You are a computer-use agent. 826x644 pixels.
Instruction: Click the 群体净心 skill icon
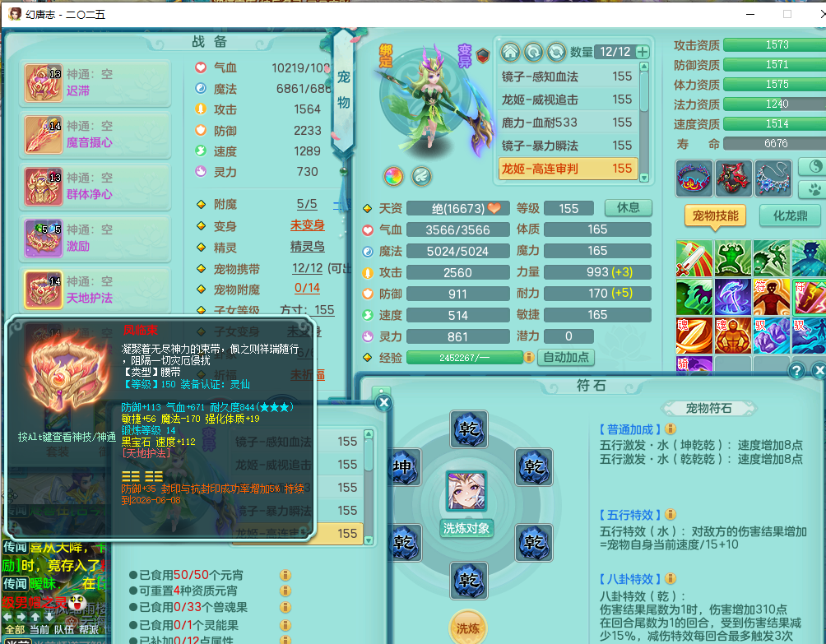click(x=44, y=187)
